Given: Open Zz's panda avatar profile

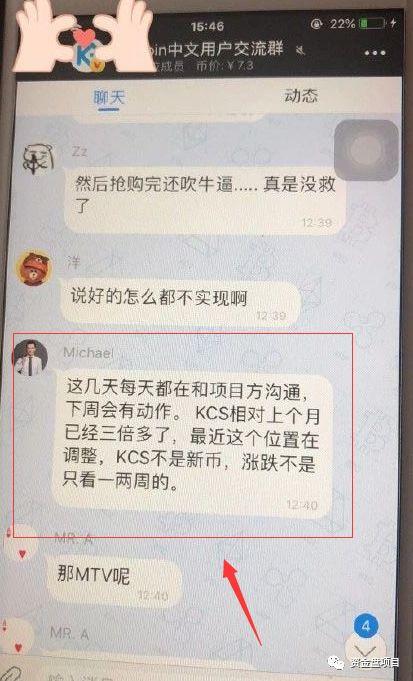Looking at the screenshot, I should 38,160.
